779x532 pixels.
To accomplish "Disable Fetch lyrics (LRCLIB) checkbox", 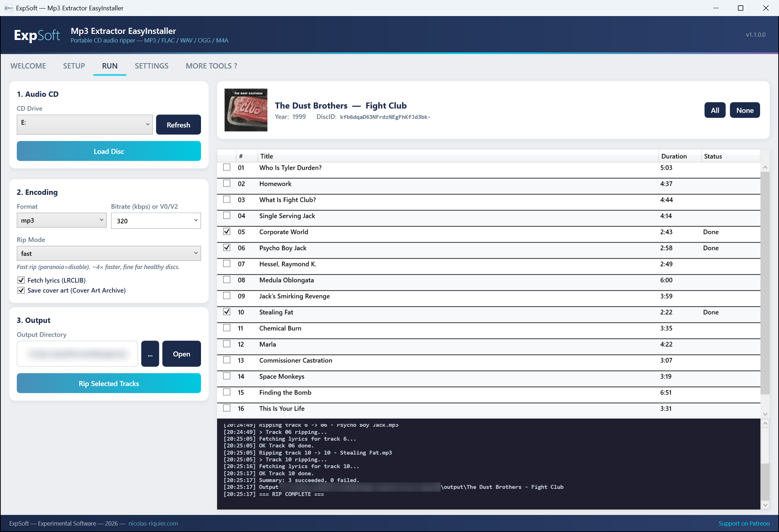I will click(x=21, y=280).
